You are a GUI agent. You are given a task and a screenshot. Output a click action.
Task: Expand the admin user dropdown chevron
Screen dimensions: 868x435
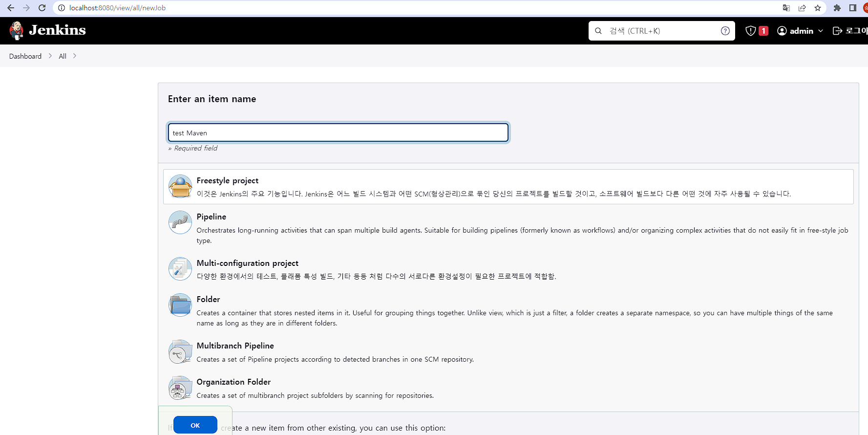coord(821,31)
